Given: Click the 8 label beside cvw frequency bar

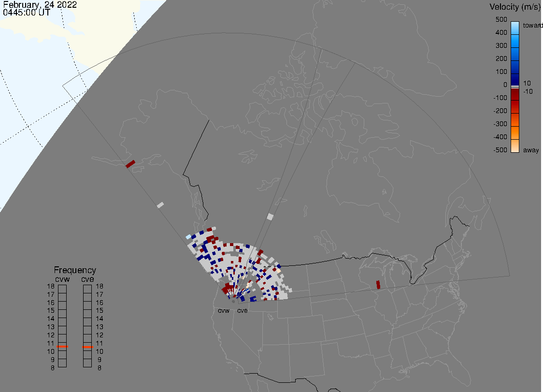Looking at the screenshot, I should click(53, 368).
